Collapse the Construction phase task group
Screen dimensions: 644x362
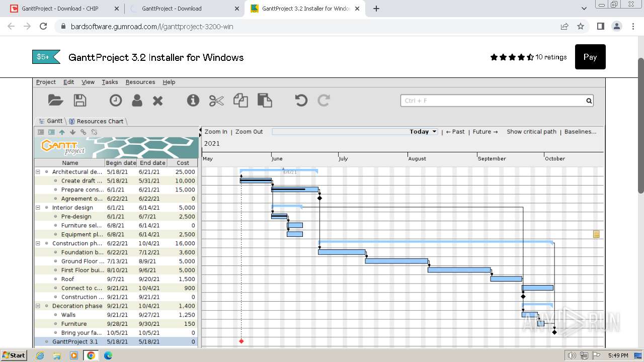pos(38,243)
